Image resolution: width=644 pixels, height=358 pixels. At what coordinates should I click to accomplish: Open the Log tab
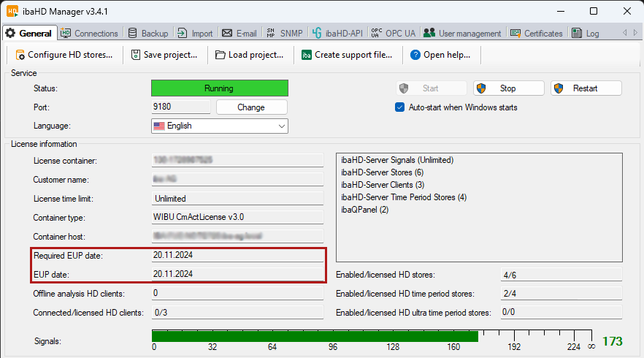click(586, 34)
